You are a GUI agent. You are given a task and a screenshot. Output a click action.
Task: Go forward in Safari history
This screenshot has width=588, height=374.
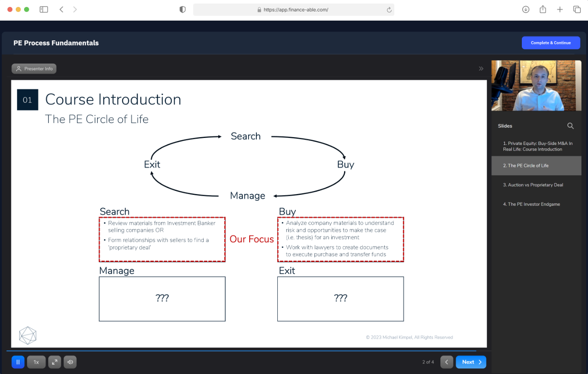click(x=75, y=9)
